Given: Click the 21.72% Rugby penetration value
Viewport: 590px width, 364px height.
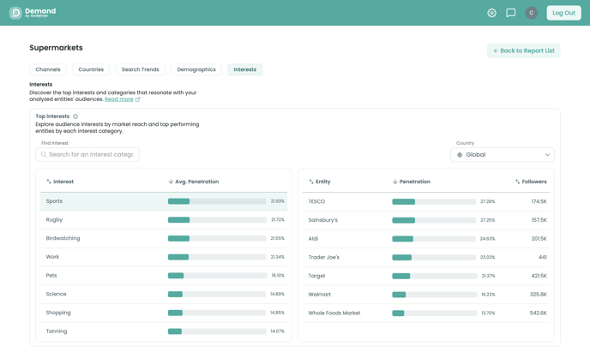Looking at the screenshot, I should pos(278,220).
